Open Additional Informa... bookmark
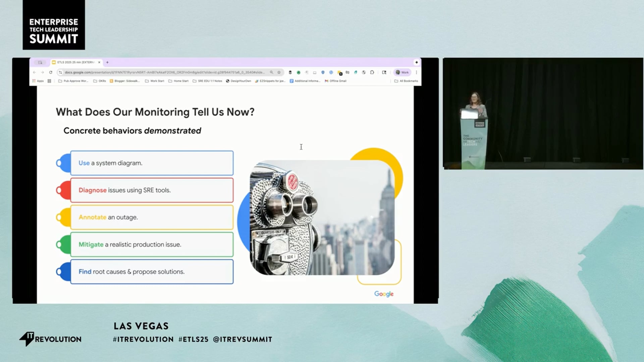The height and width of the screenshot is (362, 644). pyautogui.click(x=305, y=81)
